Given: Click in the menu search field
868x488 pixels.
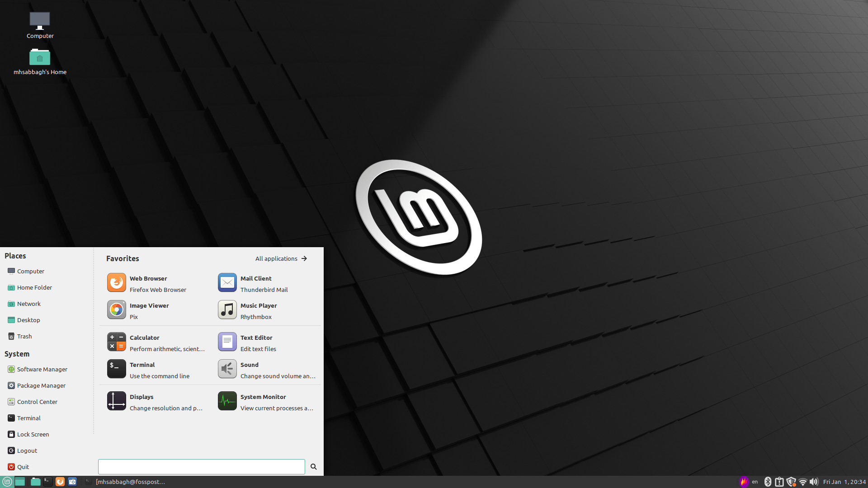Looking at the screenshot, I should click(x=201, y=466).
